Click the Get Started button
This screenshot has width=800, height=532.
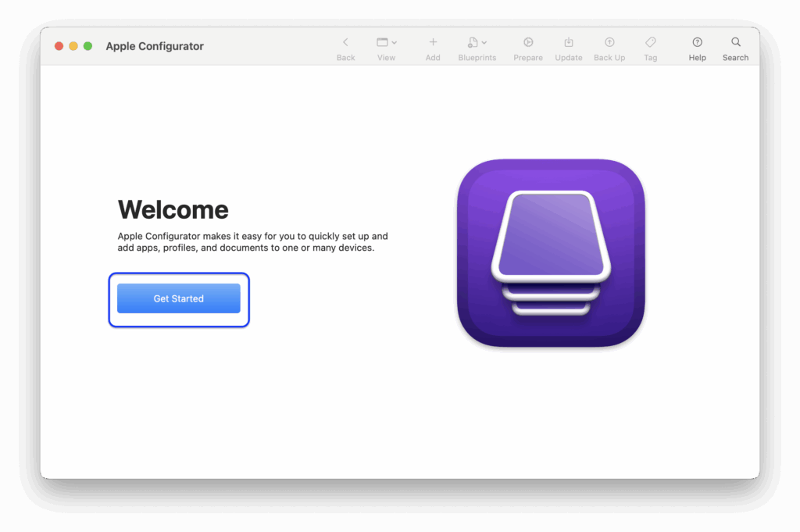point(179,298)
